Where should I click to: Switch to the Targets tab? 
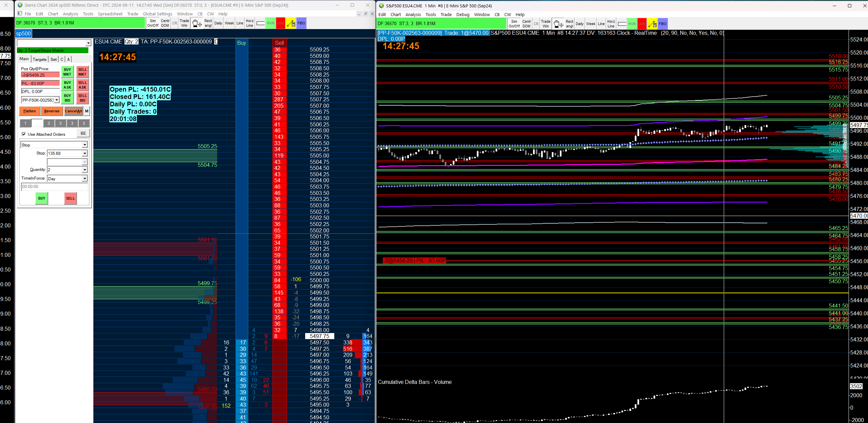point(39,59)
